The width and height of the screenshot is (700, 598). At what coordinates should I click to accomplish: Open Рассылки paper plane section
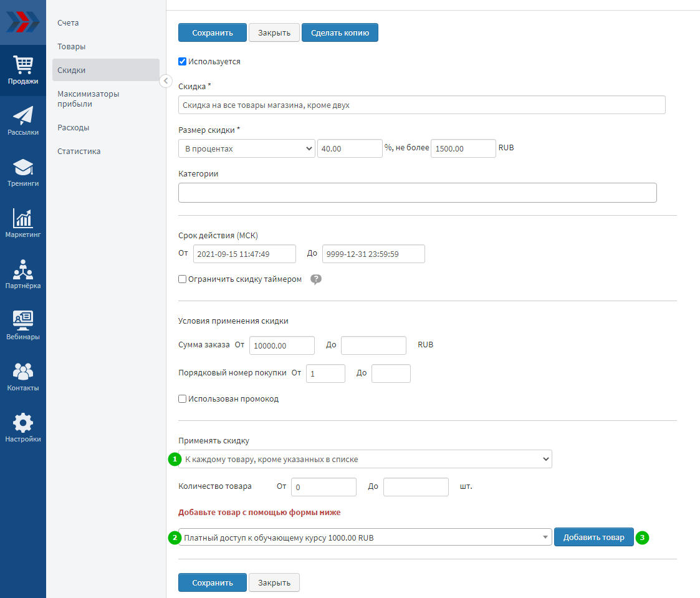click(23, 121)
